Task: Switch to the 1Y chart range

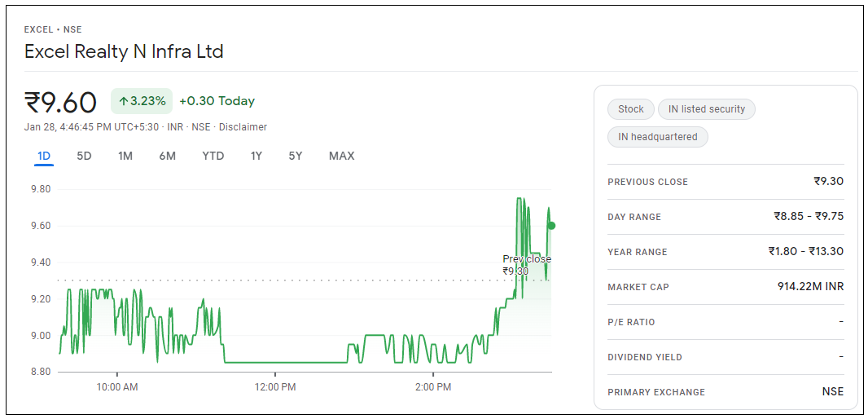Action: [256, 156]
